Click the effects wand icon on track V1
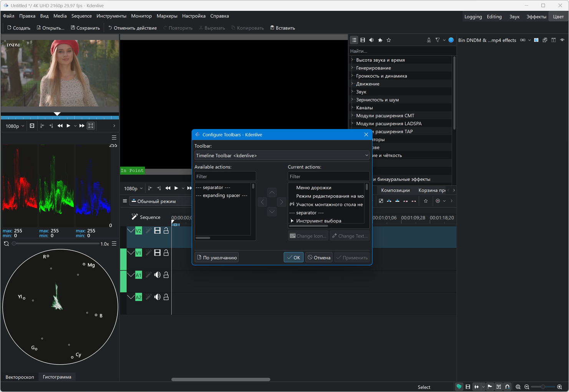This screenshot has height=392, width=569. tap(148, 253)
